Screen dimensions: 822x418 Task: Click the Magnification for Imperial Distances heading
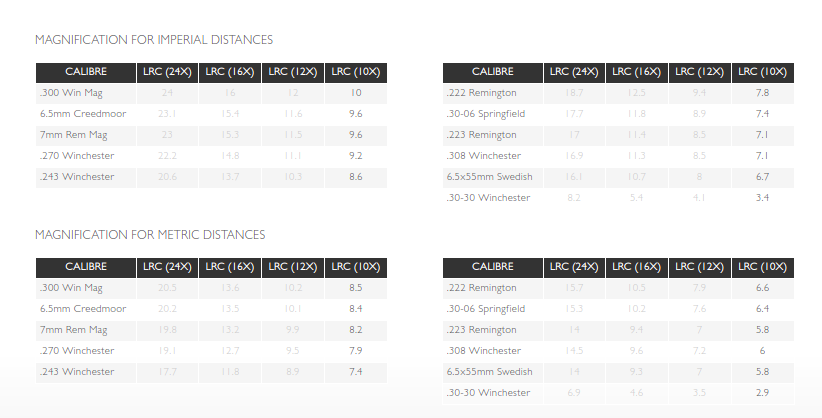click(x=154, y=40)
